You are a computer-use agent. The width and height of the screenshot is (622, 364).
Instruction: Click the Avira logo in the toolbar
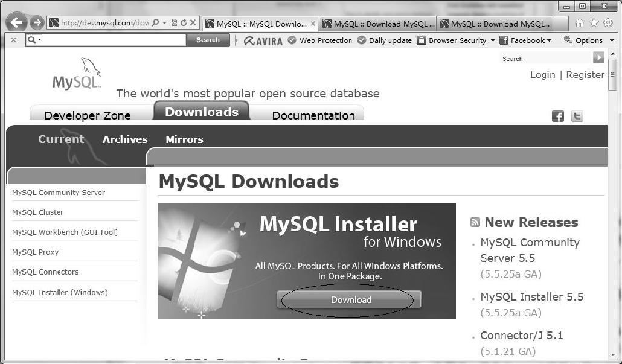tap(263, 40)
